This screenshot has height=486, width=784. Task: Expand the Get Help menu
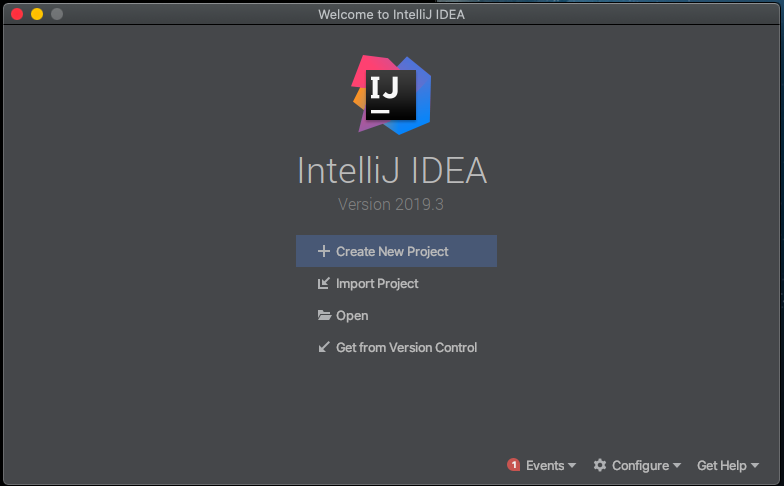(x=728, y=466)
